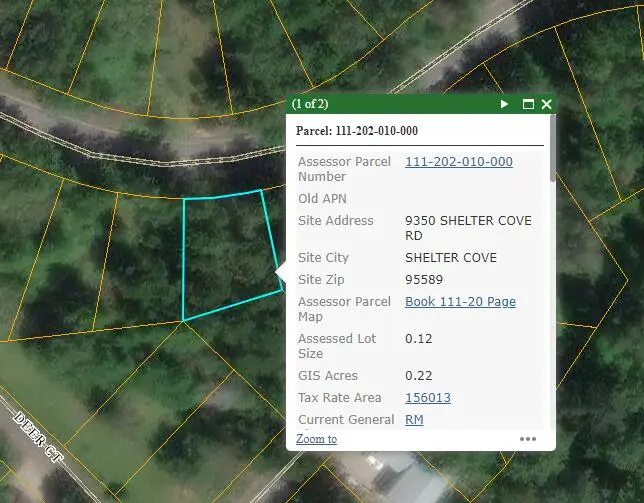The width and height of the screenshot is (644, 503).
Task: Click the Site Zip value 95589
Action: point(423,280)
